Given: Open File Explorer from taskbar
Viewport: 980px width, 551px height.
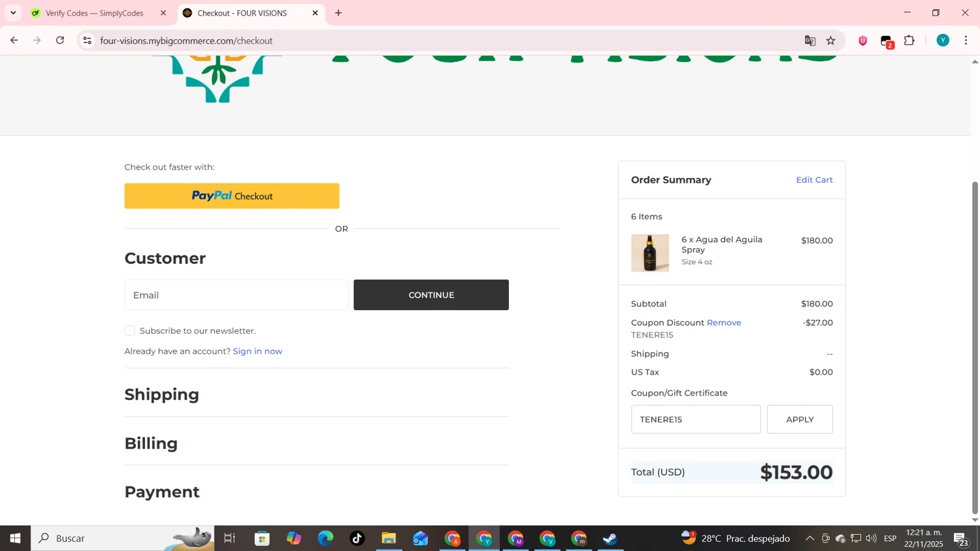Looking at the screenshot, I should (x=389, y=539).
